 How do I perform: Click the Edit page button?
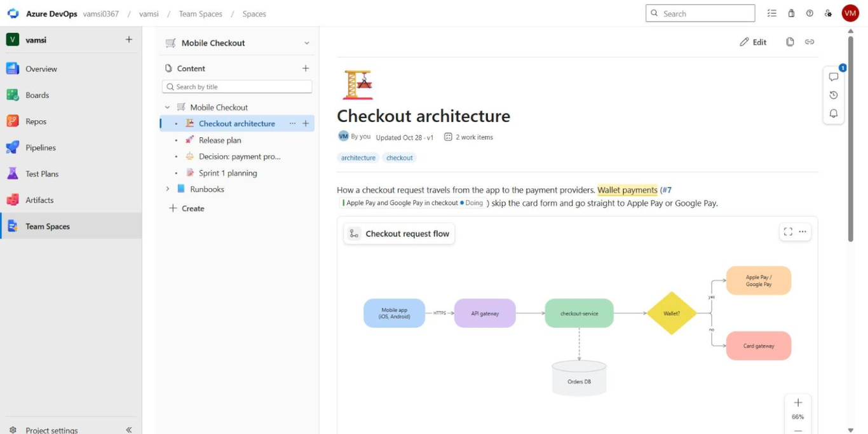pos(753,42)
